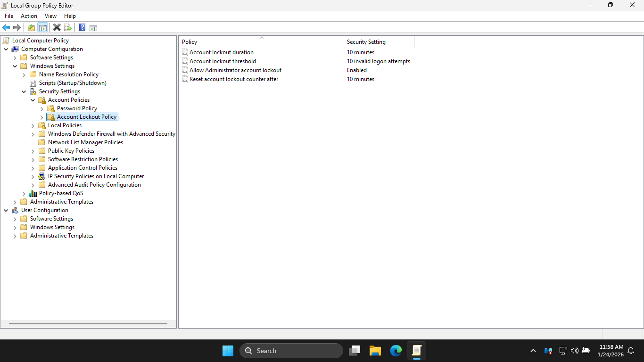Click the tree pane horizontal scrollbar

coord(88,324)
